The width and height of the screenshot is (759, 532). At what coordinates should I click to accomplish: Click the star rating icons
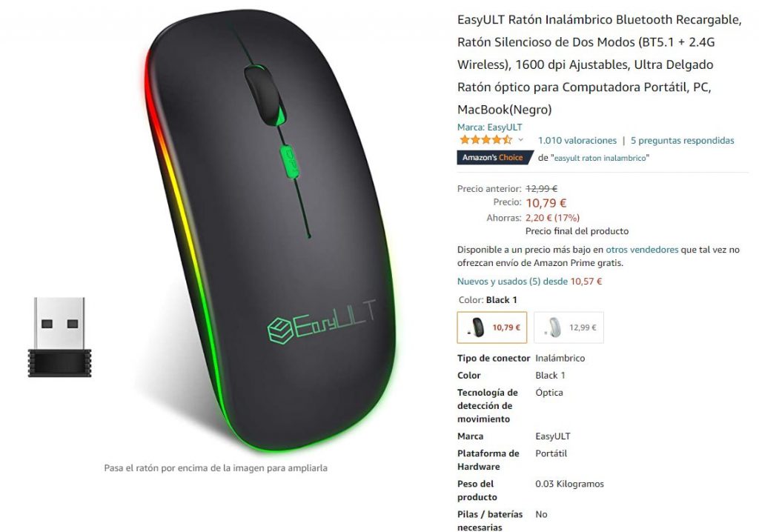(485, 140)
